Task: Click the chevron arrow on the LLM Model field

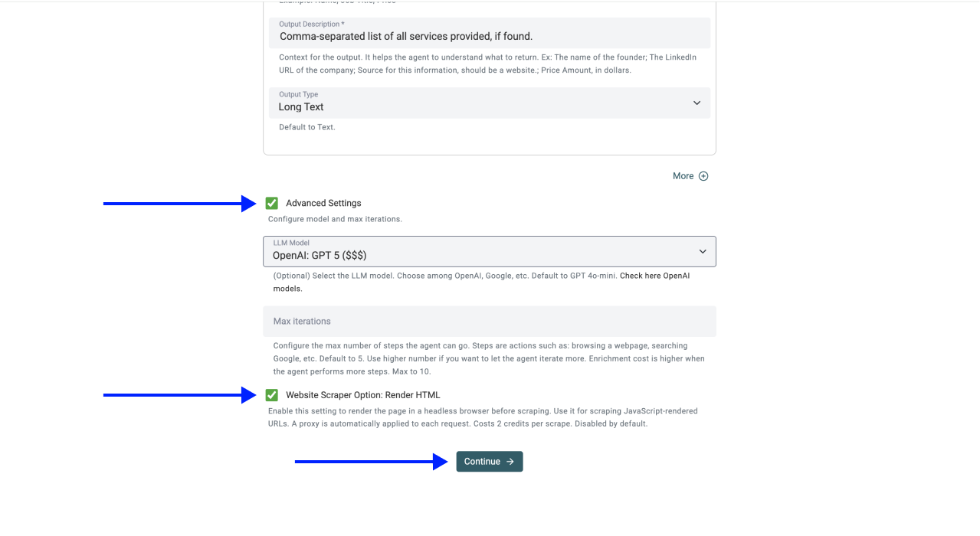Action: [x=702, y=251]
